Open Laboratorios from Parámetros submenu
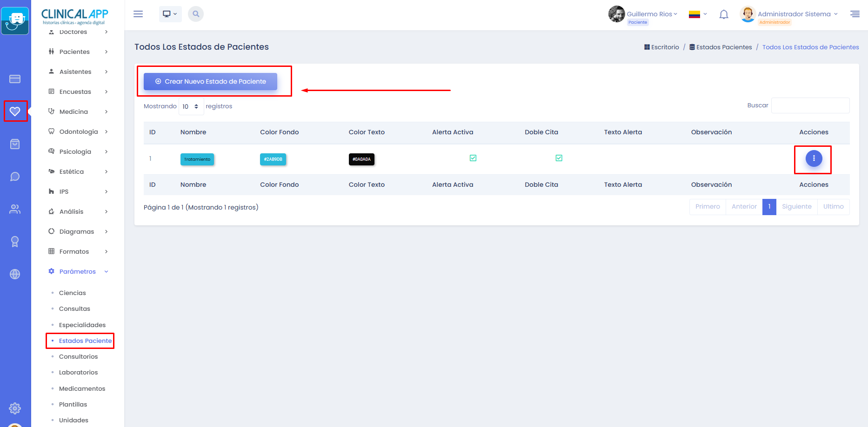The height and width of the screenshot is (427, 868). click(78, 372)
